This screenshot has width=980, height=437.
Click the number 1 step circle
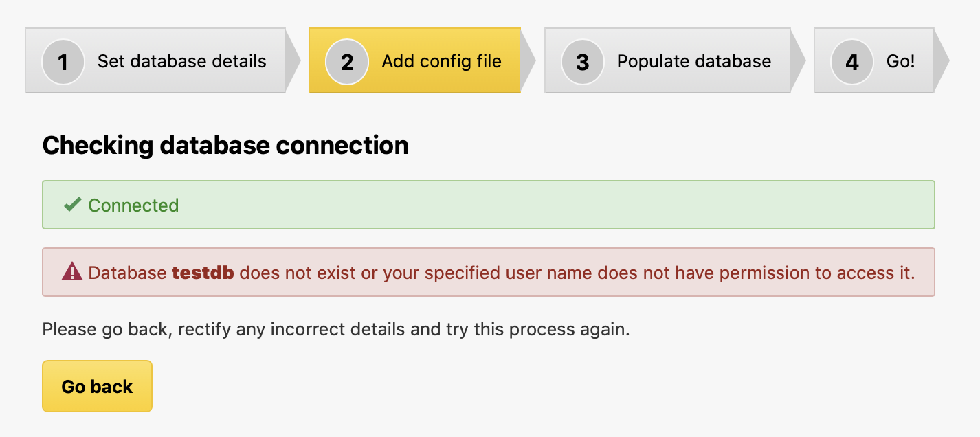[63, 62]
